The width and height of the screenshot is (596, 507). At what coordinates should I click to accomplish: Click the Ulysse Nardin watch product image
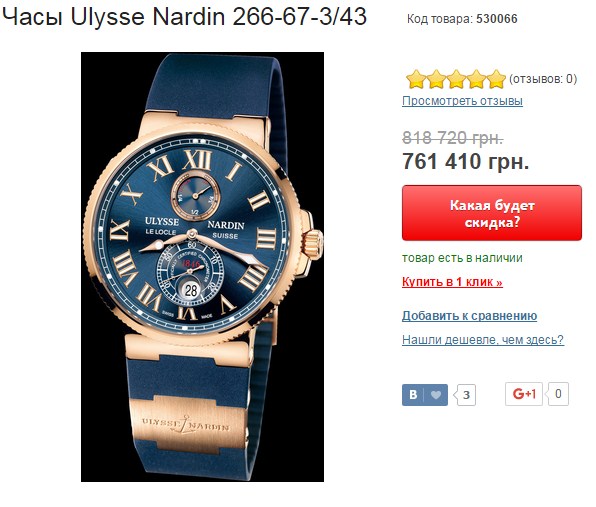tap(202, 267)
